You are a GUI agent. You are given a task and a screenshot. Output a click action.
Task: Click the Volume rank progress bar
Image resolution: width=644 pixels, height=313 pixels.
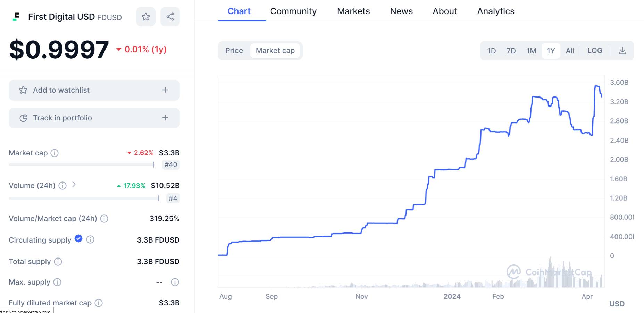pos(84,198)
